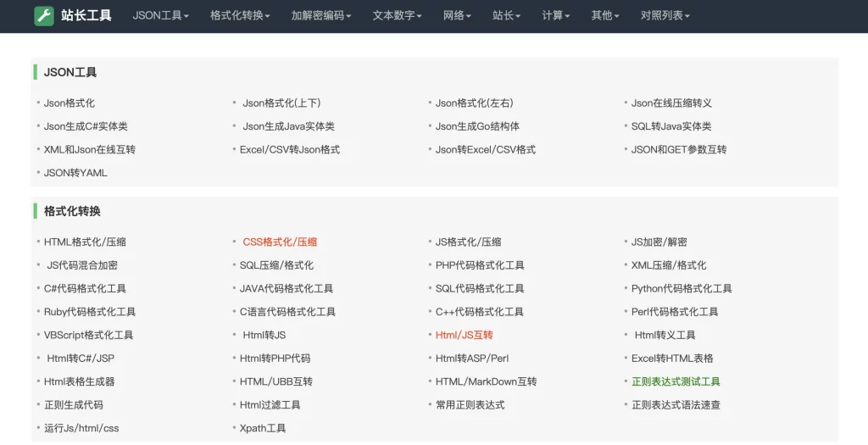Open the 加解密编码 dropdown menu
This screenshot has height=445, width=868.
[x=320, y=15]
